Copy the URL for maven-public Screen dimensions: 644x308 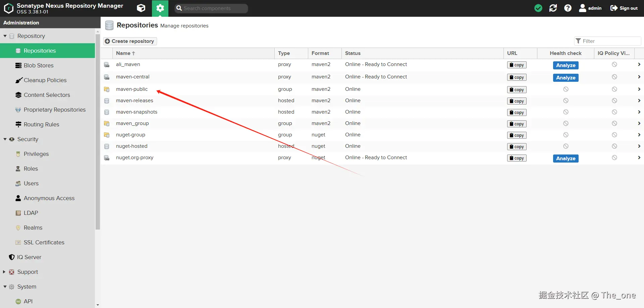(517, 90)
